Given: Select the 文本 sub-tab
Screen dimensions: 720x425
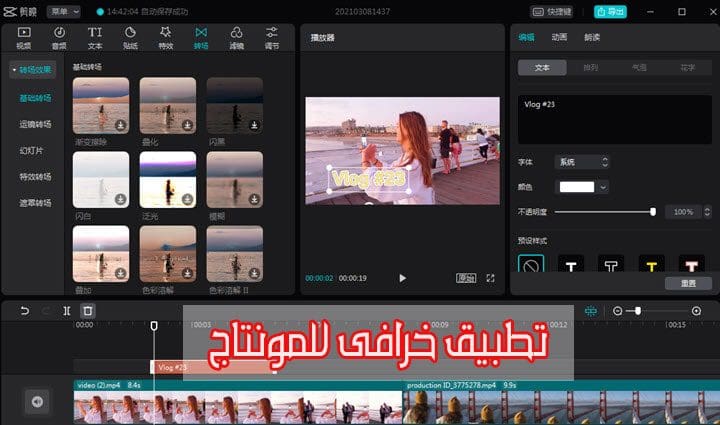Looking at the screenshot, I should tap(542, 67).
